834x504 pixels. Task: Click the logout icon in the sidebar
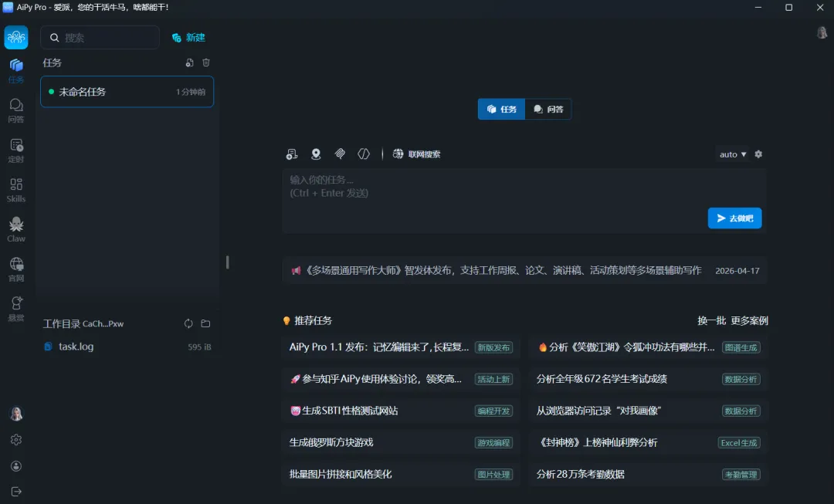coord(16,491)
